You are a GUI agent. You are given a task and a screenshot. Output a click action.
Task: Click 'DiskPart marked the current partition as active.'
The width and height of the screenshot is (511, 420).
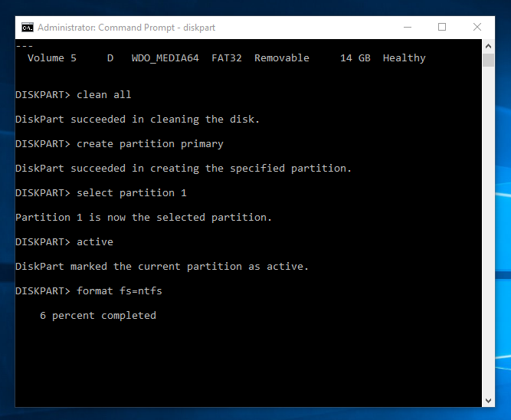click(162, 267)
